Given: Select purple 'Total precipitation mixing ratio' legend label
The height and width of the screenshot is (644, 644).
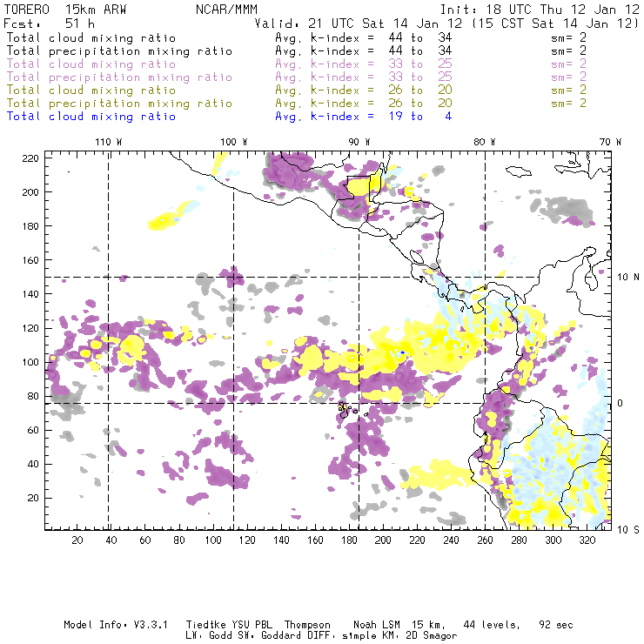Looking at the screenshot, I should coord(119,77).
